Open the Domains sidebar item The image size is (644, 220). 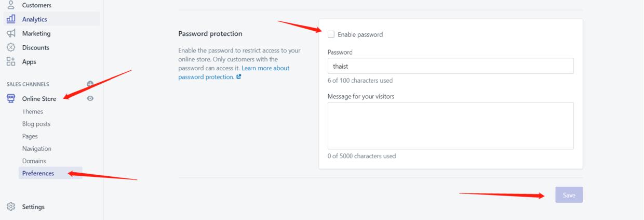pyautogui.click(x=34, y=161)
